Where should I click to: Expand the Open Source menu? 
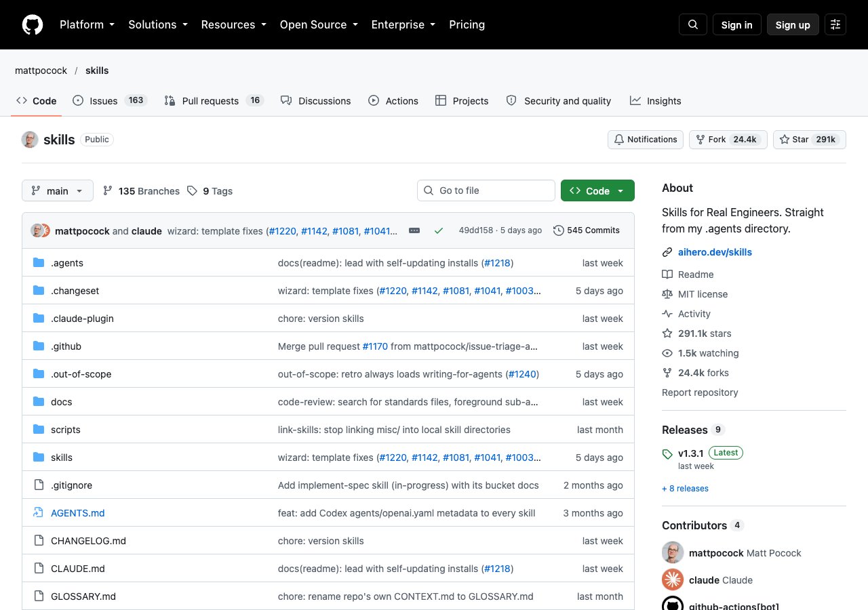pyautogui.click(x=318, y=24)
